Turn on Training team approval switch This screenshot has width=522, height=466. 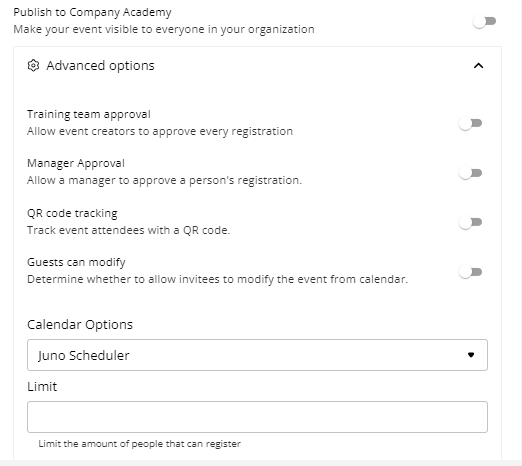pyautogui.click(x=470, y=124)
